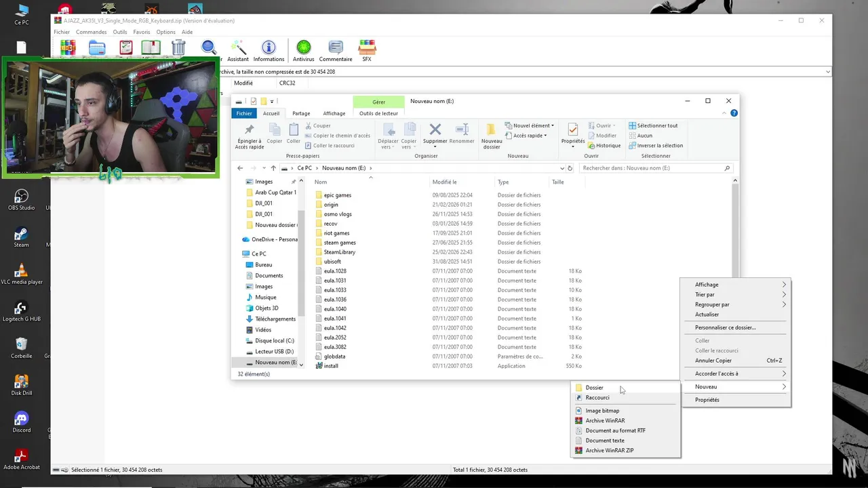Open VLC media player desktop icon
Image resolution: width=868 pixels, height=488 pixels.
coord(21,273)
